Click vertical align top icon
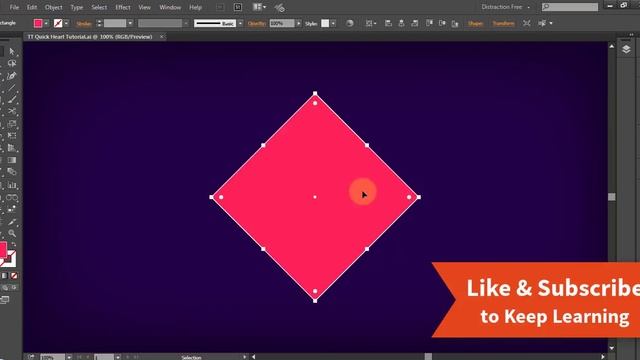 (x=429, y=24)
